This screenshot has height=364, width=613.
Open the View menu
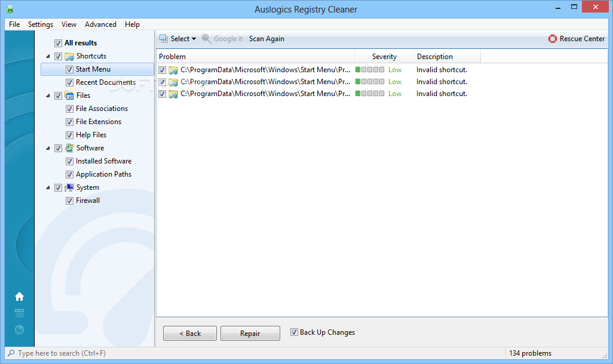69,24
